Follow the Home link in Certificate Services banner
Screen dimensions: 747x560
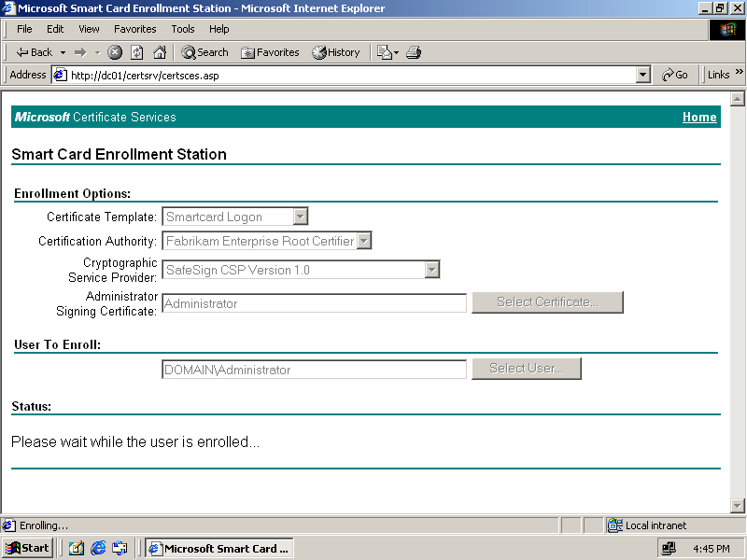(699, 117)
